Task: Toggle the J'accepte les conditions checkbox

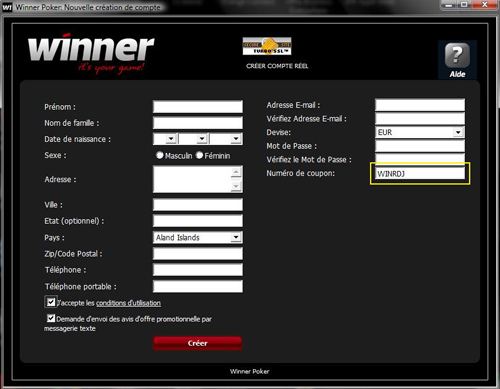Action: click(51, 302)
